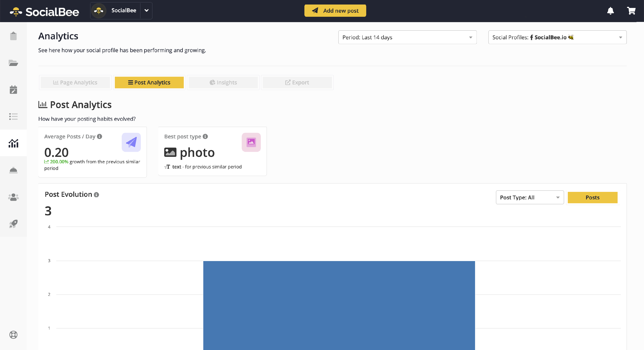This screenshot has width=644, height=350.
Task: Open the notifications bell
Action: [x=611, y=11]
